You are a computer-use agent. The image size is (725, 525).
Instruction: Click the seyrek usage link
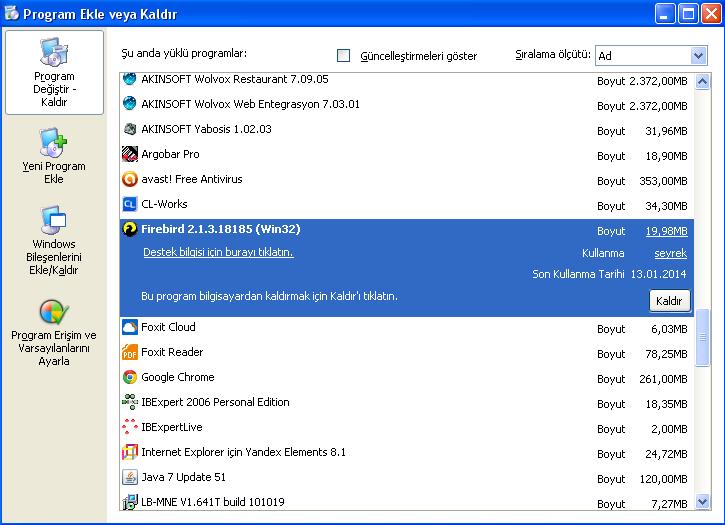pyautogui.click(x=670, y=253)
